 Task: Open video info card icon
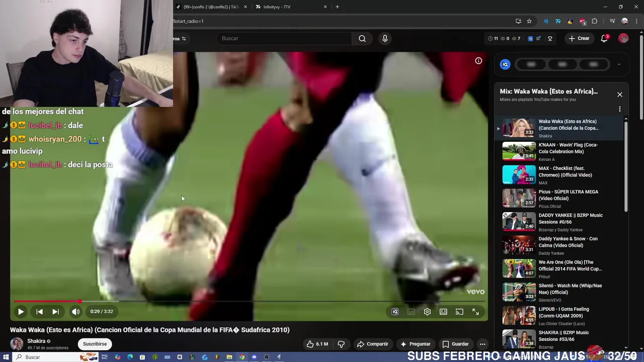point(478,61)
